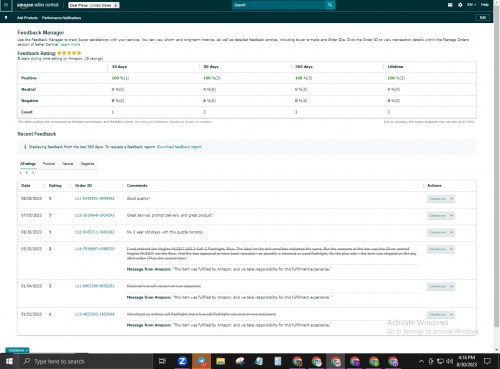Close the teal Feedback tag at bottom left

tap(27, 350)
